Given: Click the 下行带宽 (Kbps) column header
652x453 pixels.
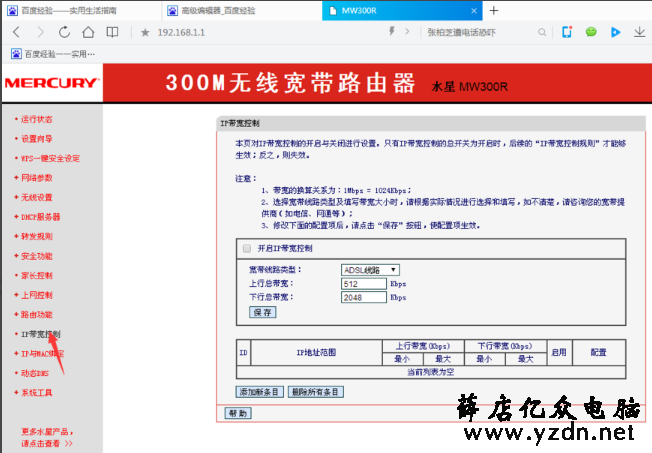Looking at the screenshot, I should coord(505,346).
